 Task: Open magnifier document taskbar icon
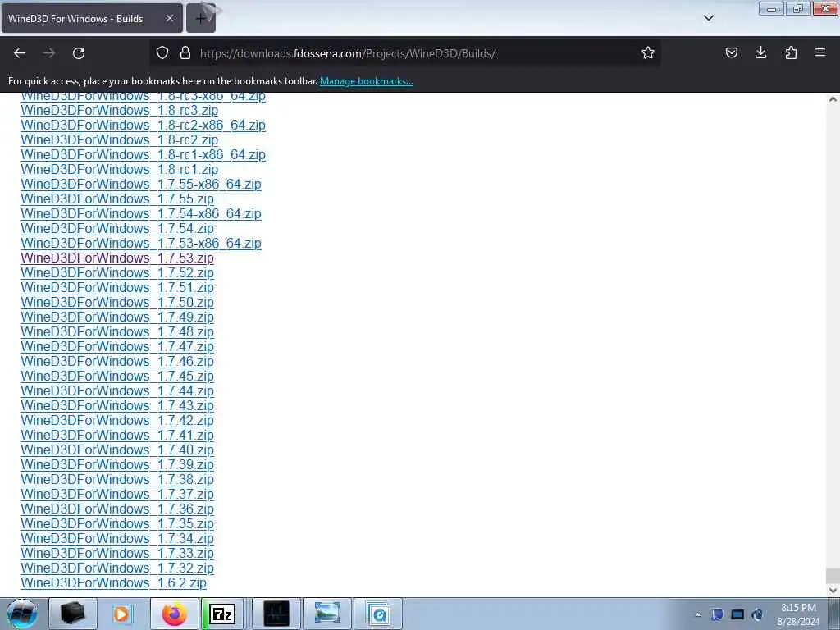click(378, 614)
